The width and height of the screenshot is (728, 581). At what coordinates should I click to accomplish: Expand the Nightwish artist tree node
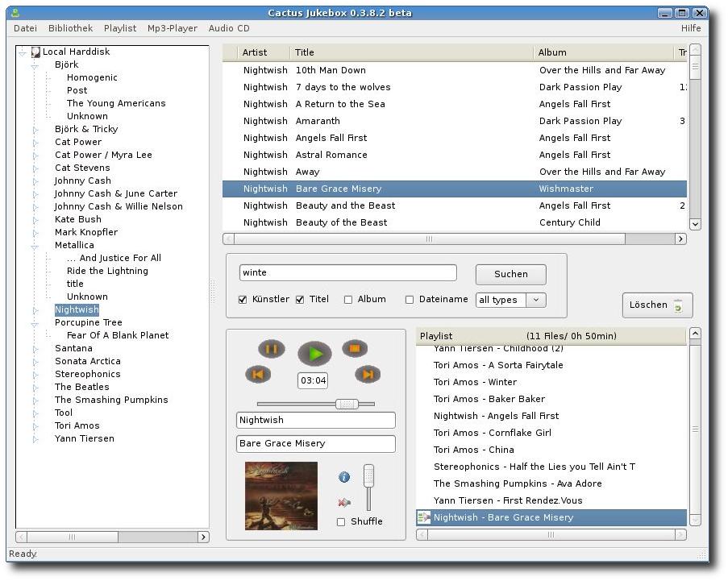click(35, 310)
